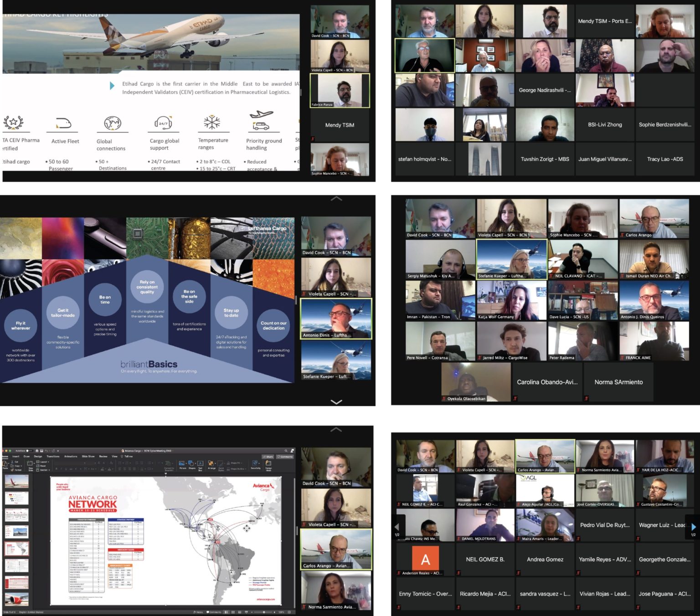Click Comments in PowerPoint status bar
Screen dimensions: 700x616
pyautogui.click(x=214, y=612)
